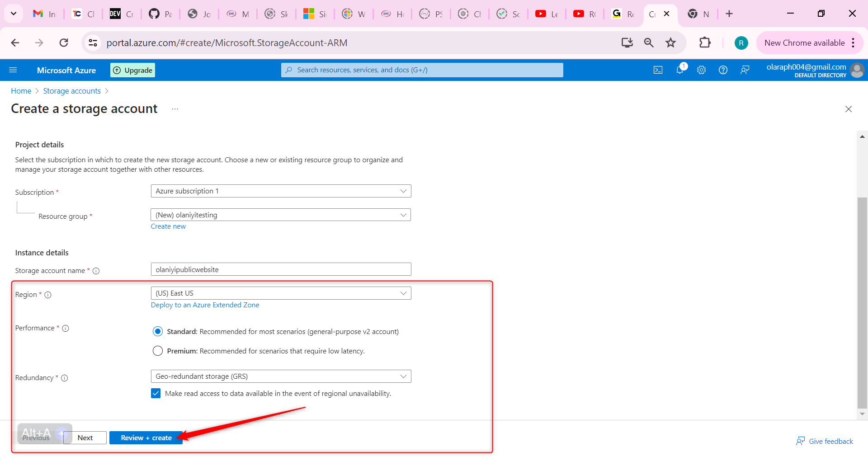
Task: Click the vertical scrollbar thumb
Action: click(862, 303)
